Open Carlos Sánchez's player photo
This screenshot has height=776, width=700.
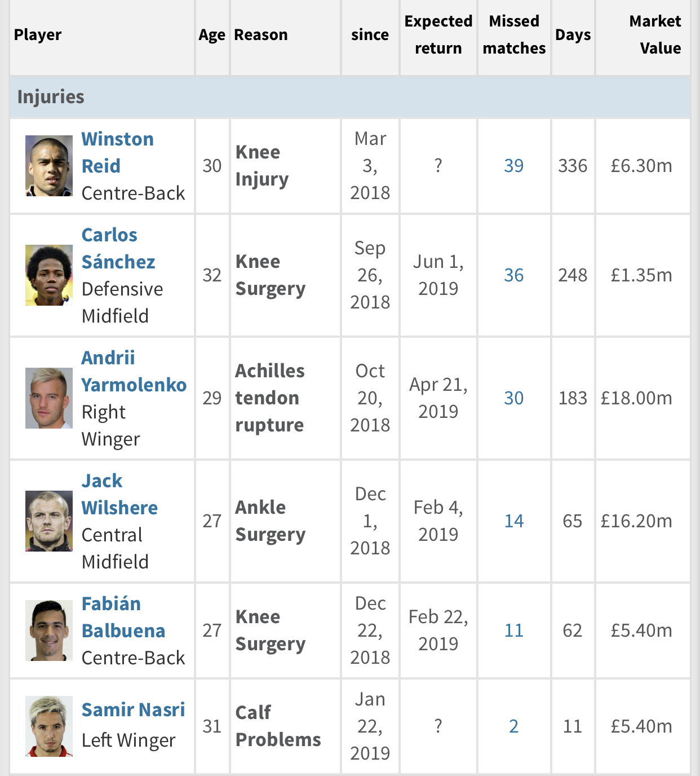[x=49, y=275]
